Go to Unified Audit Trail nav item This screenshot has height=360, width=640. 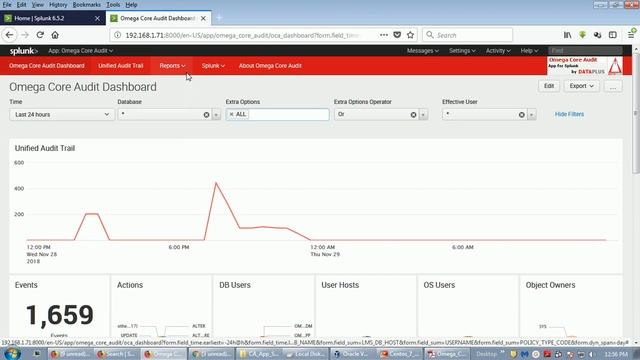[121, 66]
